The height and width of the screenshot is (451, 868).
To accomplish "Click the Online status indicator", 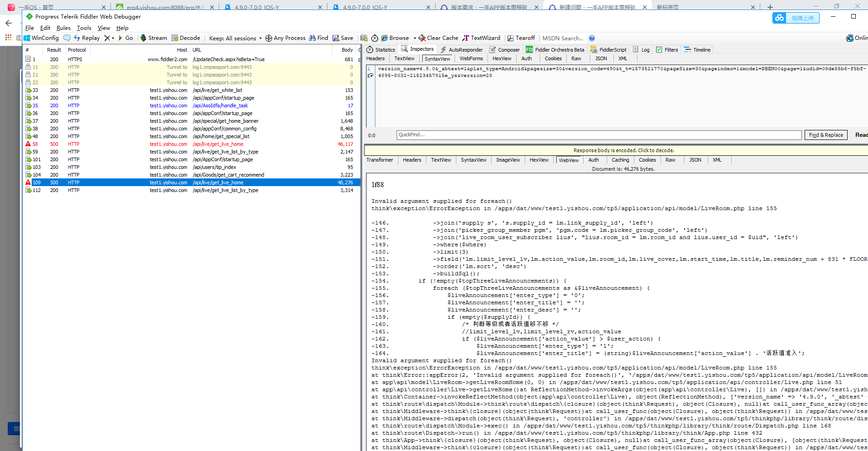I will coord(857,38).
